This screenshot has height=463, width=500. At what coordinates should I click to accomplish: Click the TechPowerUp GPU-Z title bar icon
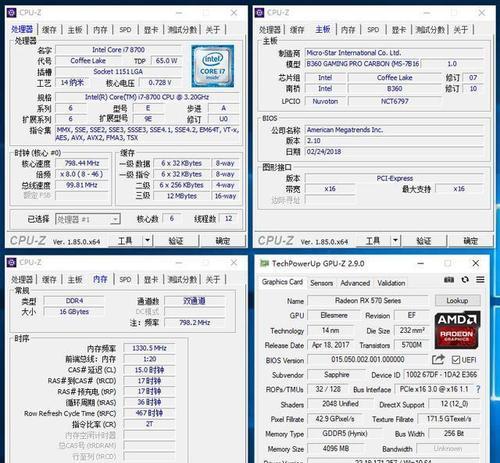click(x=265, y=263)
